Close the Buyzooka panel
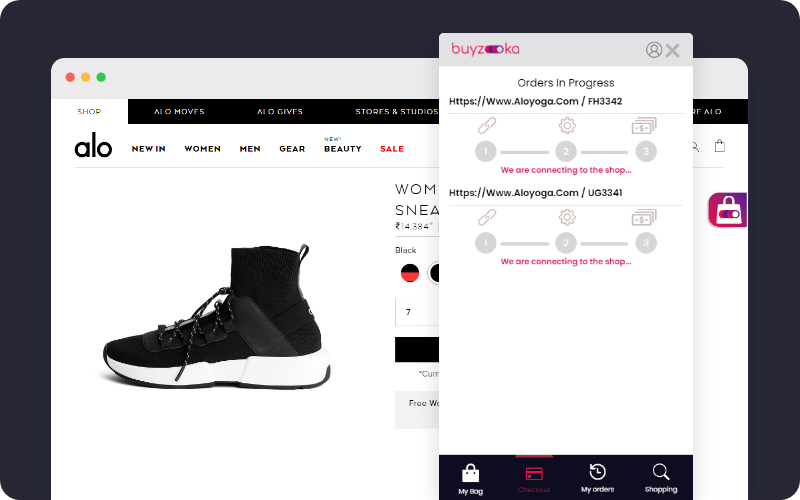Viewport: 800px width, 500px height. pyautogui.click(x=672, y=50)
